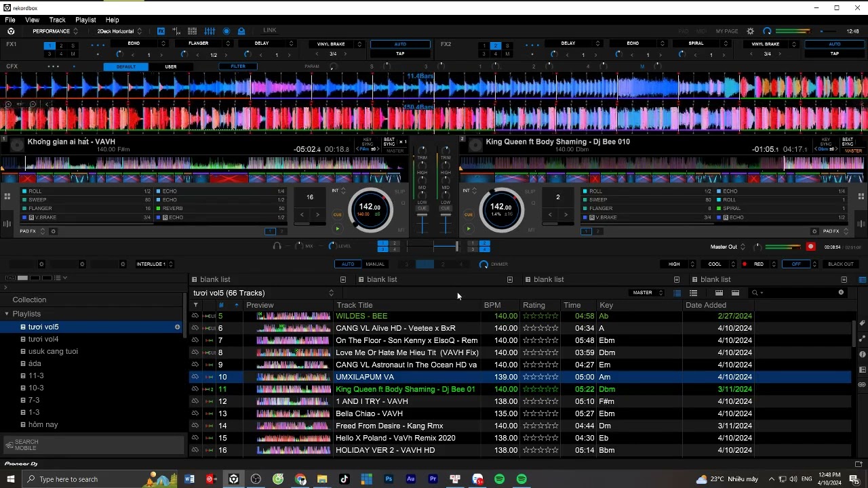
Task: Open the Track menu
Action: (x=57, y=20)
